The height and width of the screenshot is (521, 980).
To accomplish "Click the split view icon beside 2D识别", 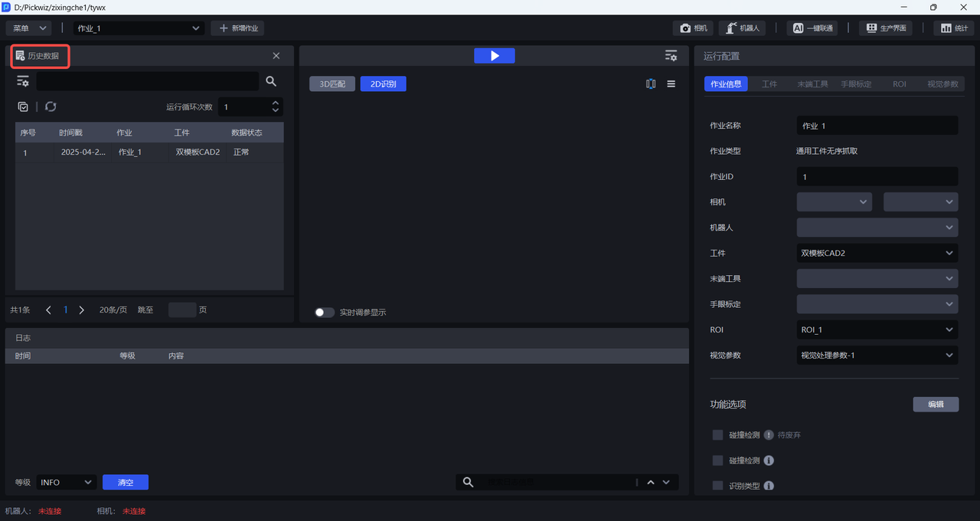I will tap(651, 84).
